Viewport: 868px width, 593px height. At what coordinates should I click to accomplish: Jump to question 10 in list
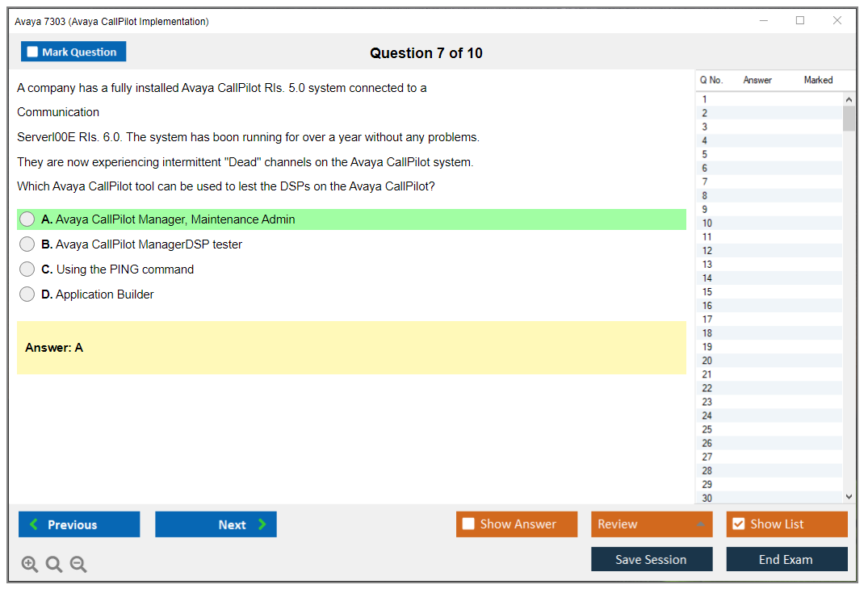707,223
